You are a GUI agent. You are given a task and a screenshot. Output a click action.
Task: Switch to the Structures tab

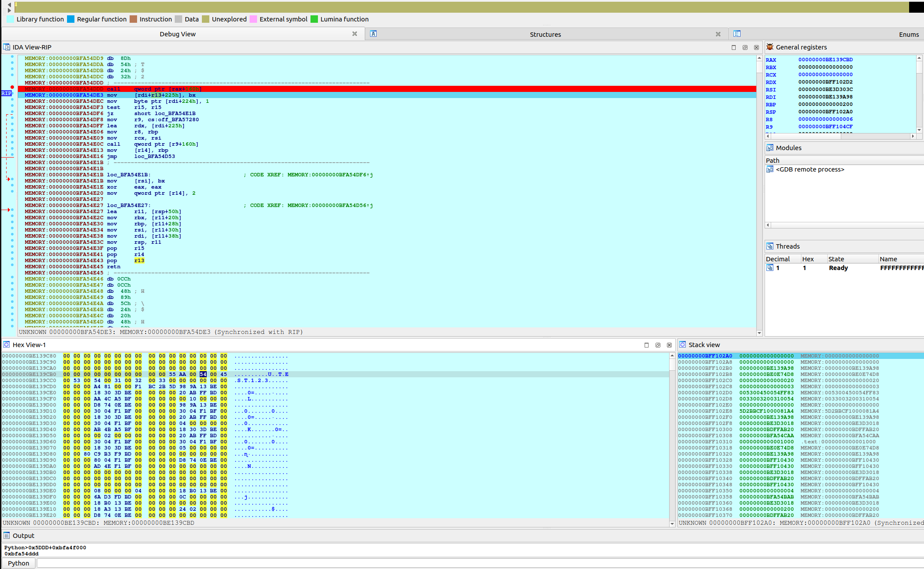coord(545,34)
